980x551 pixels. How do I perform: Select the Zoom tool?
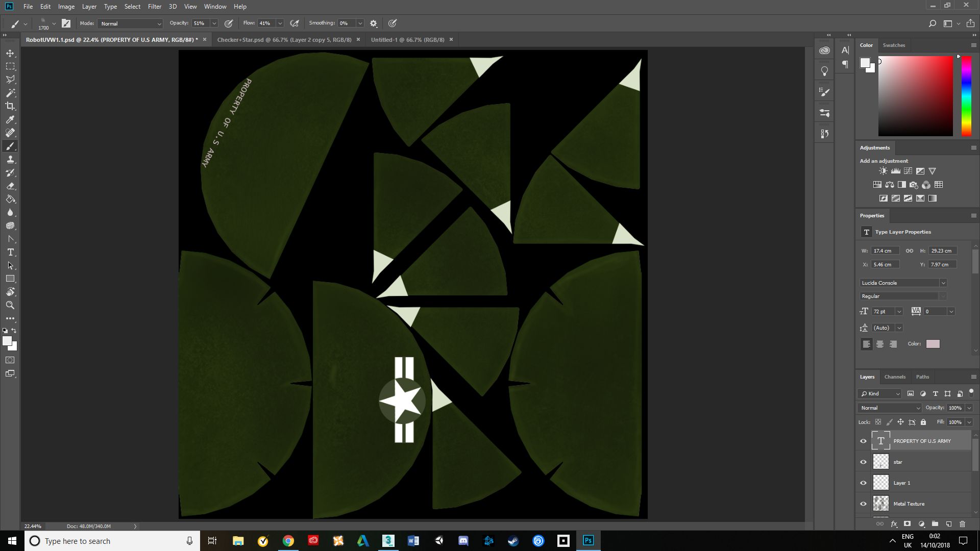10,305
